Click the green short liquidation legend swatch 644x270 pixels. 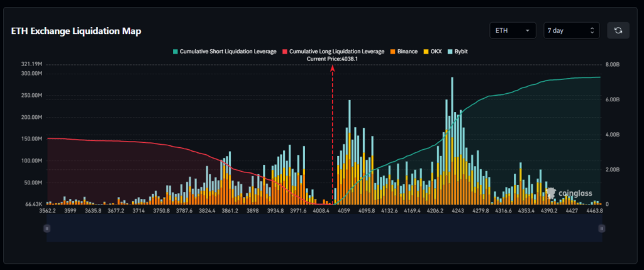pos(175,52)
